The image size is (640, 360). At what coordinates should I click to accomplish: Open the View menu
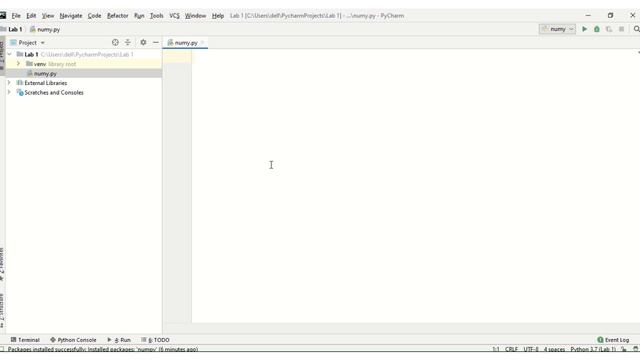coord(48,16)
